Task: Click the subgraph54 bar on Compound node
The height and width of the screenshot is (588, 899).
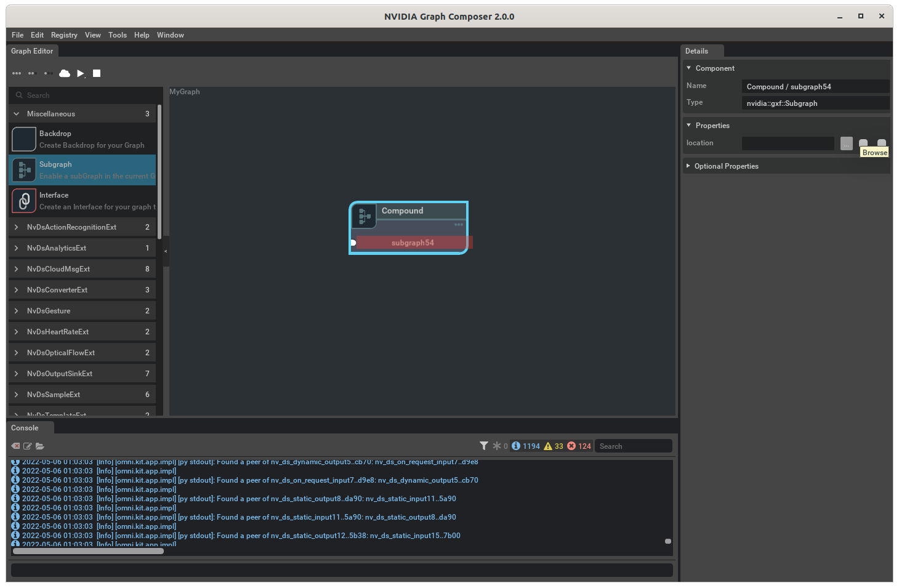Action: (x=413, y=243)
